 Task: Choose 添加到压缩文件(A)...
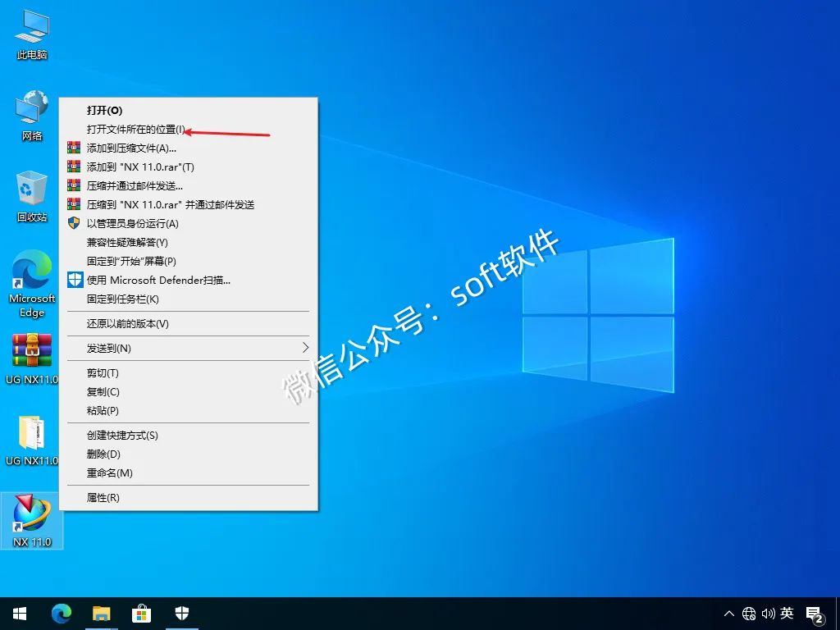coord(188,148)
